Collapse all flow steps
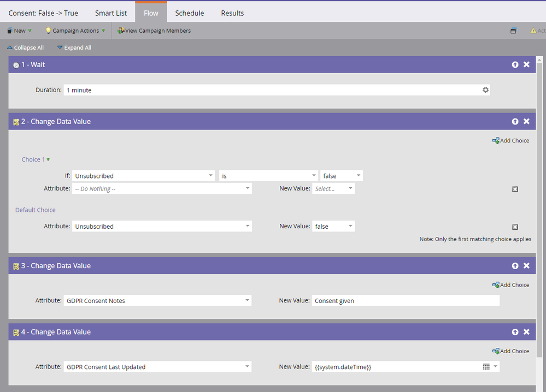The width and height of the screenshot is (546, 392). [x=25, y=48]
